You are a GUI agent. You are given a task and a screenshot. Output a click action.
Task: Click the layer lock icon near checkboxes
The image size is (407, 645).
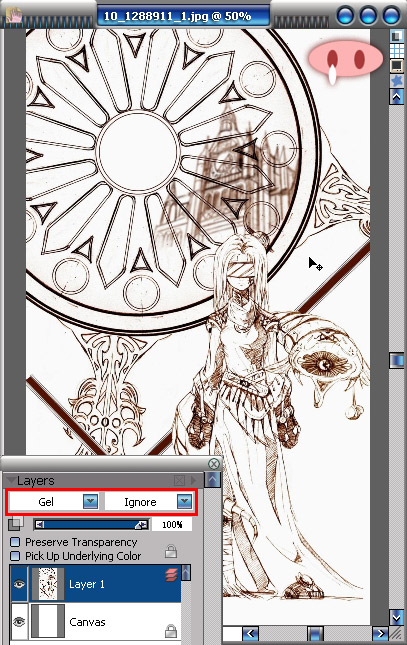tap(171, 551)
